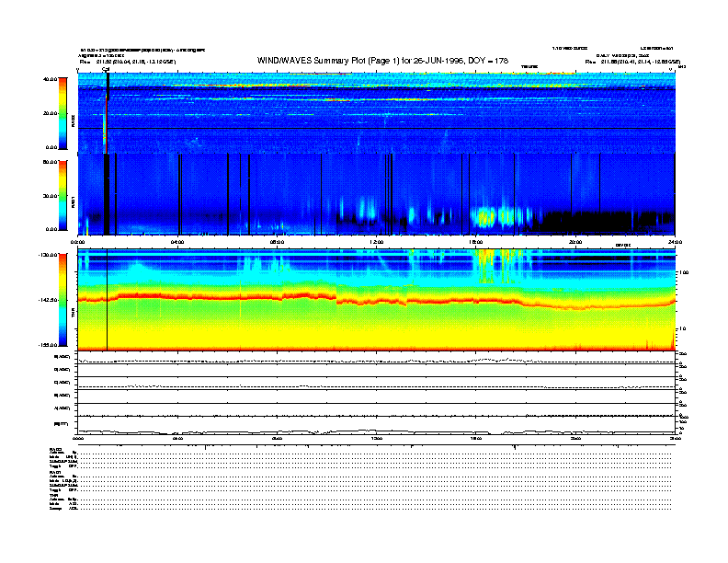This screenshot has height=563, width=728.
Task: Click the bright yellow burst near 16:00 in RAD1
Action: (486, 217)
